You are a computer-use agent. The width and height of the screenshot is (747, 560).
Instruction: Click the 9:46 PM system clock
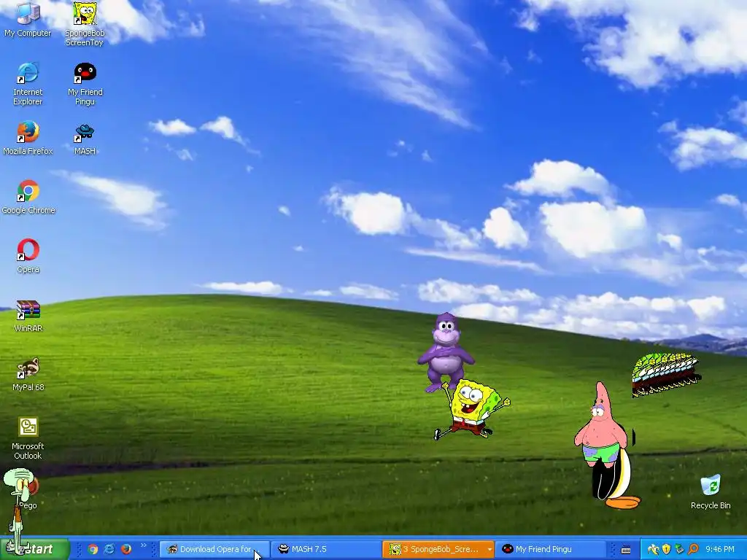(x=719, y=549)
